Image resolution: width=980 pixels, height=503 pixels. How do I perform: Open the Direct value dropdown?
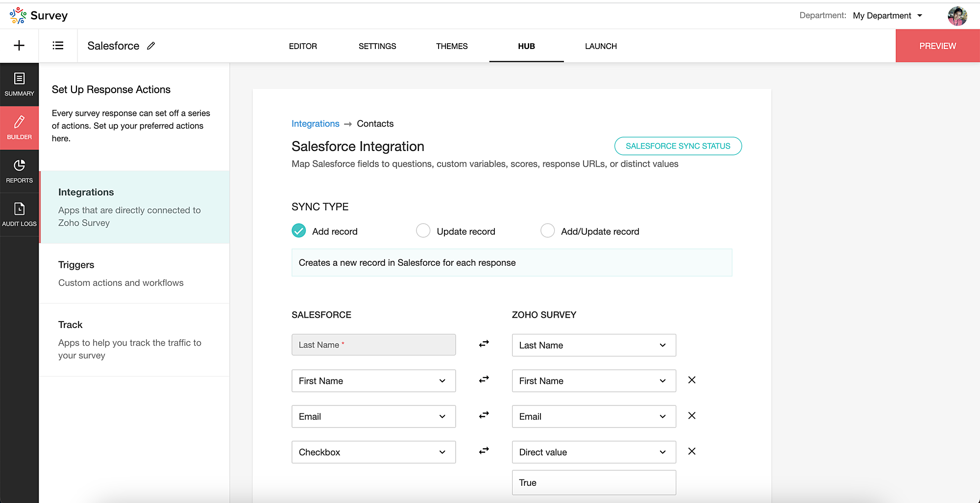(x=593, y=452)
